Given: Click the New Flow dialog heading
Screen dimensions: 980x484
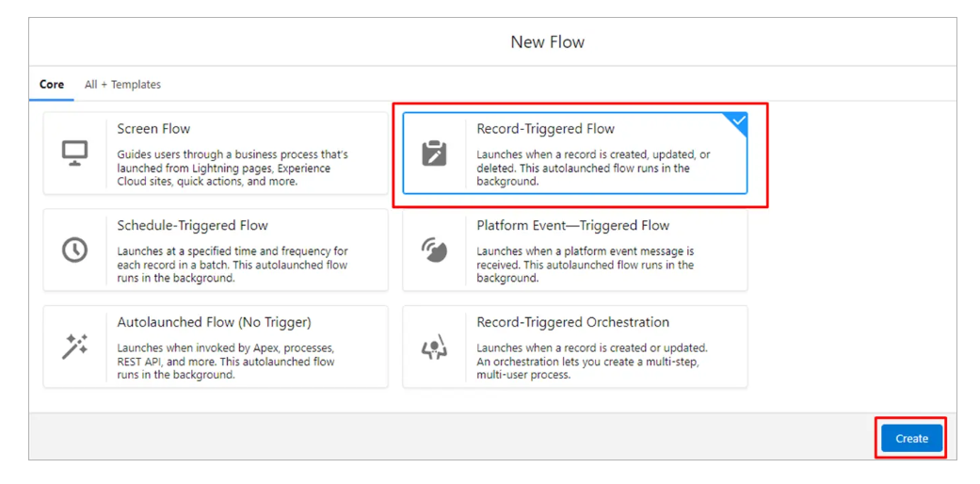Looking at the screenshot, I should coord(547,42).
